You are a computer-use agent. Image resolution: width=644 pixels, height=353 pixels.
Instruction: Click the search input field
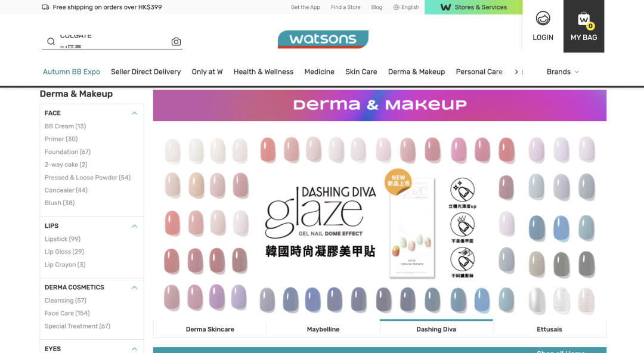click(113, 42)
